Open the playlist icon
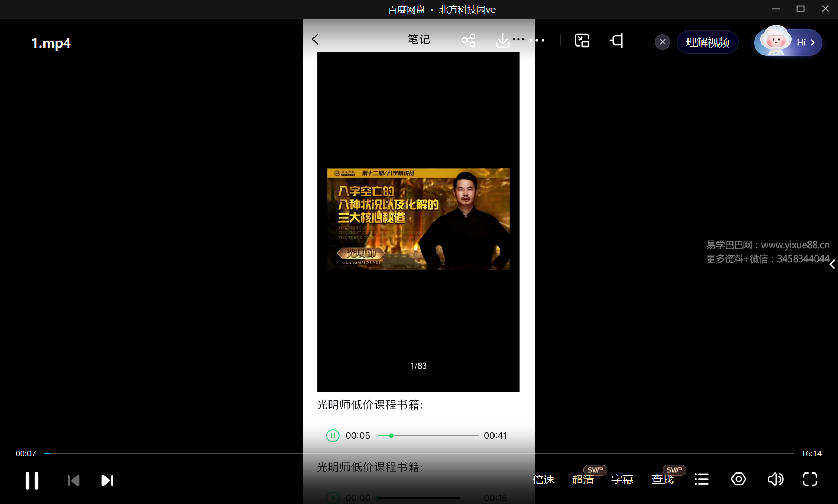This screenshot has width=838, height=504. point(701,479)
